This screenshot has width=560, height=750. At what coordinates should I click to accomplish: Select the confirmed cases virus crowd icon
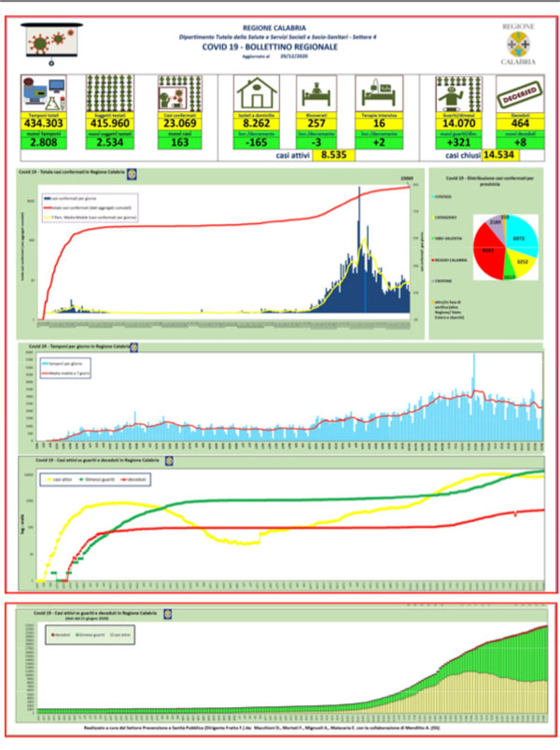click(x=179, y=93)
